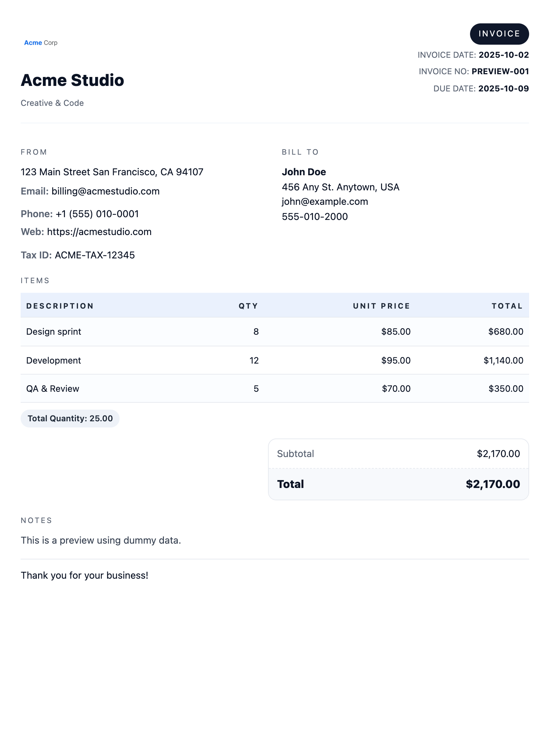Select the Development line item
Image resolution: width=536 pixels, height=756 pixels.
54,361
